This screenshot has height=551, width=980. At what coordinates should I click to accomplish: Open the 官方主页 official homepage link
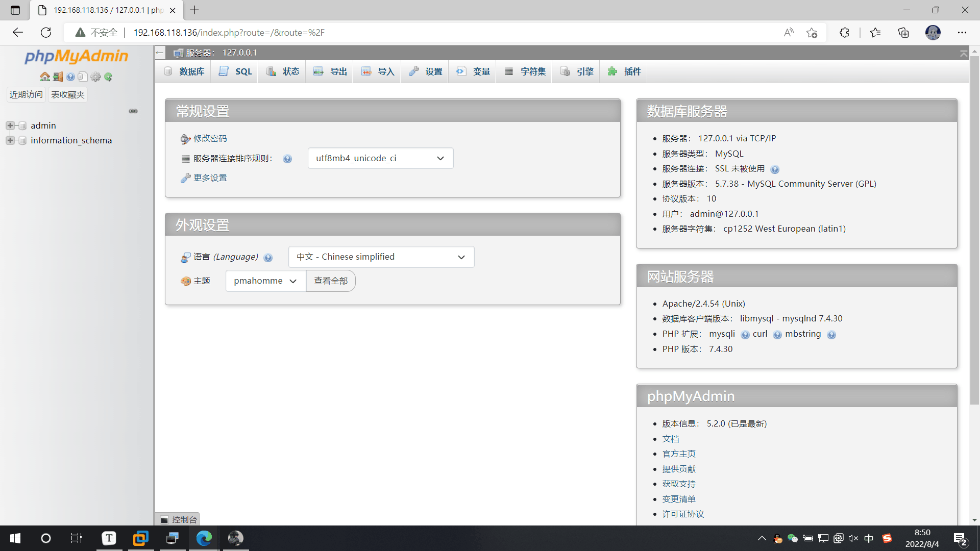(x=679, y=454)
